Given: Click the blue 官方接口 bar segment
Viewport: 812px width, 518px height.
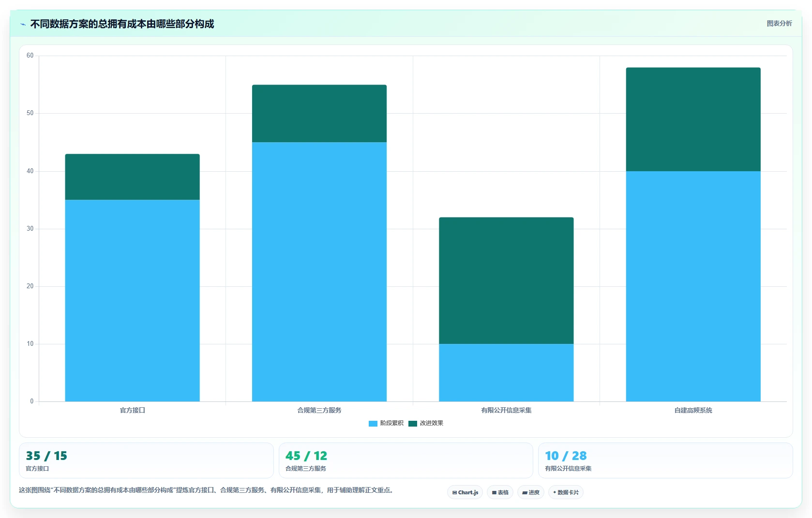Looking at the screenshot, I should 132,300.
